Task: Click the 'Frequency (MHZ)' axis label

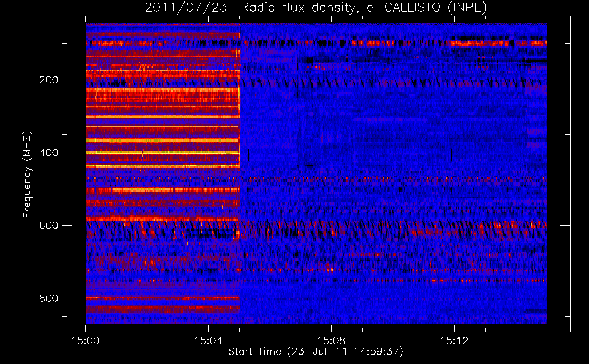Action: [x=27, y=174]
